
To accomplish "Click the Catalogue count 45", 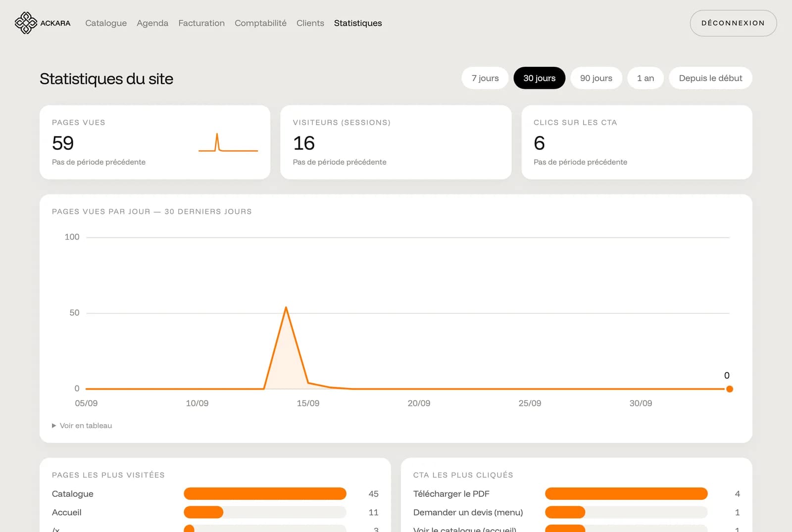I will tap(373, 494).
